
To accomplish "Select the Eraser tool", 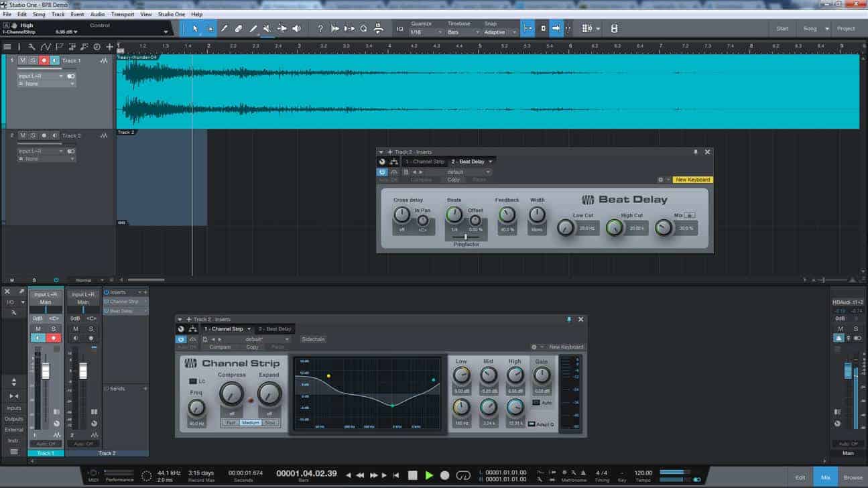I will pyautogui.click(x=239, y=29).
